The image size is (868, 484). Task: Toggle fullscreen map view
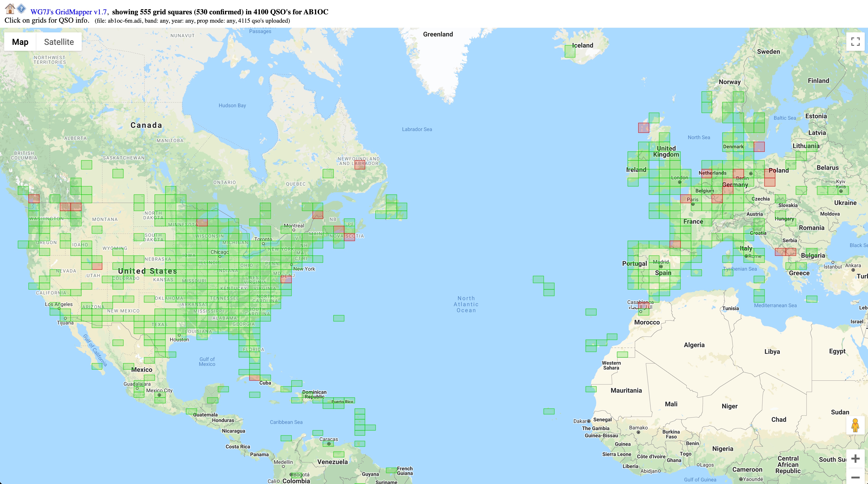855,42
